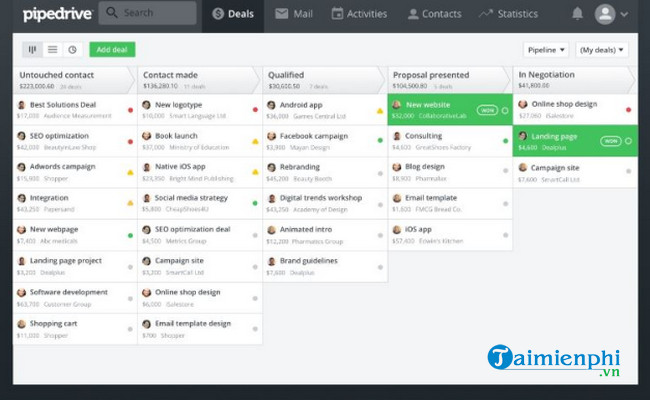Click WON badge on Landing page deal

click(611, 141)
